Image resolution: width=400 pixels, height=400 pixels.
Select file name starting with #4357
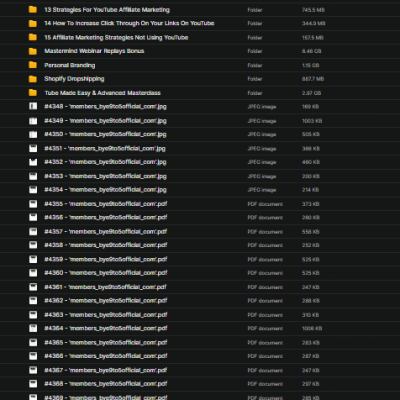[x=106, y=231]
